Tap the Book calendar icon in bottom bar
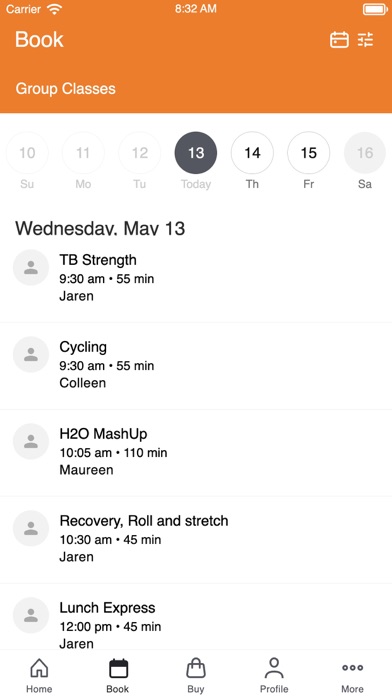The width and height of the screenshot is (392, 696). click(118, 668)
